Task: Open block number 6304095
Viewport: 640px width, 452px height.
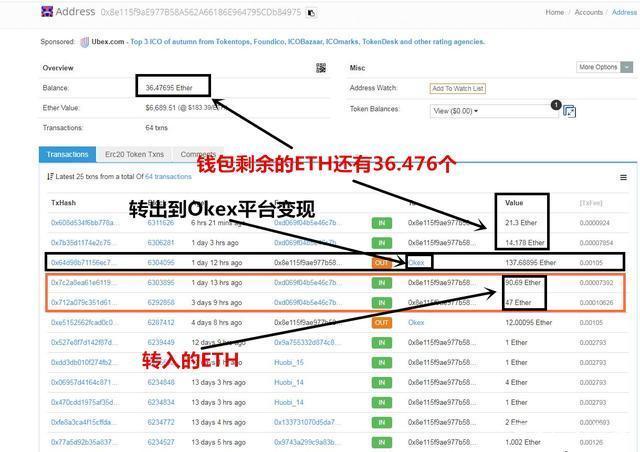Action: point(160,263)
